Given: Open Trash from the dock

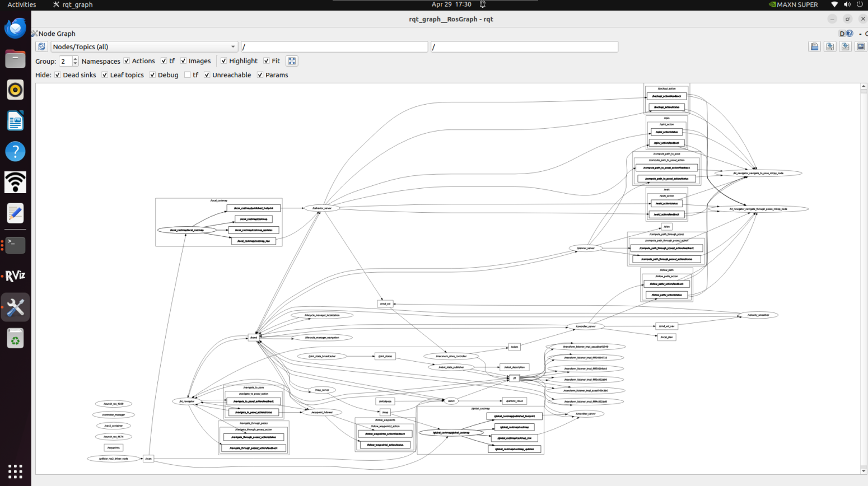Looking at the screenshot, I should pyautogui.click(x=15, y=338).
